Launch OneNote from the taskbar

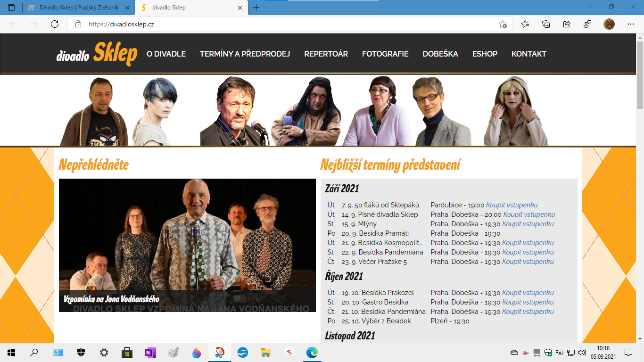150,353
